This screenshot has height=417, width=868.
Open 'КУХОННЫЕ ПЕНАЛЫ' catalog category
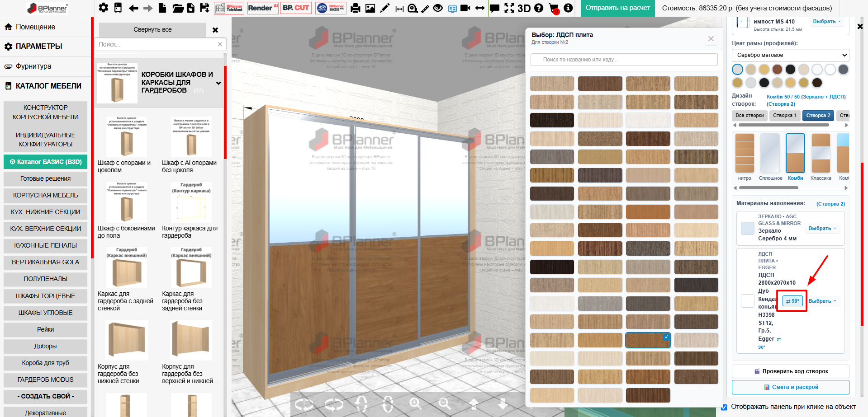point(45,245)
